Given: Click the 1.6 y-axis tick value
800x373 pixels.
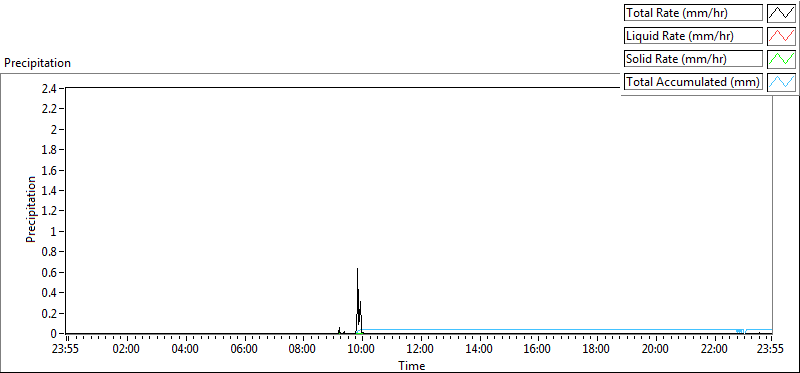Looking at the screenshot, I should click(49, 170).
